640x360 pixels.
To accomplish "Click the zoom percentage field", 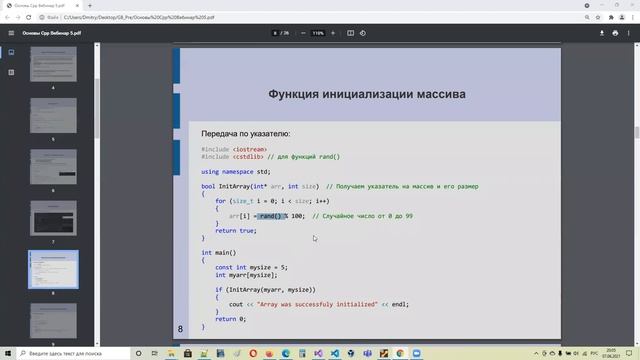I will click(x=318, y=33).
